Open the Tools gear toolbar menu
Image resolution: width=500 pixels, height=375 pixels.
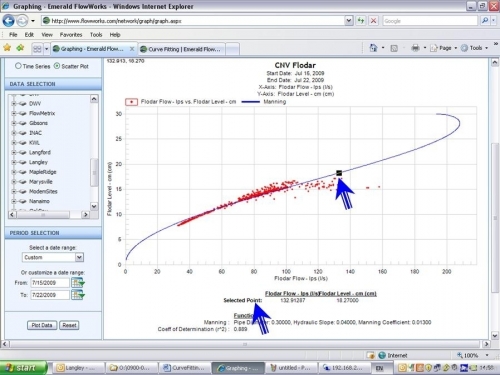click(x=475, y=48)
